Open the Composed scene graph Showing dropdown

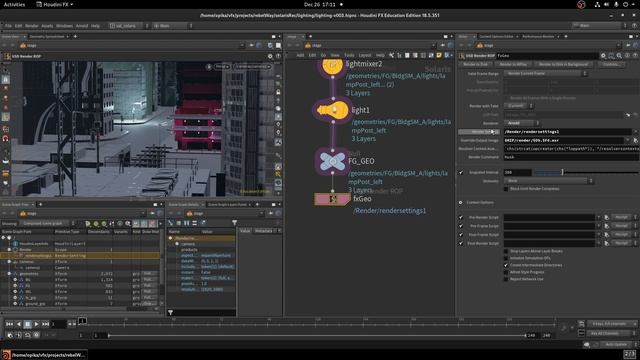[48, 223]
